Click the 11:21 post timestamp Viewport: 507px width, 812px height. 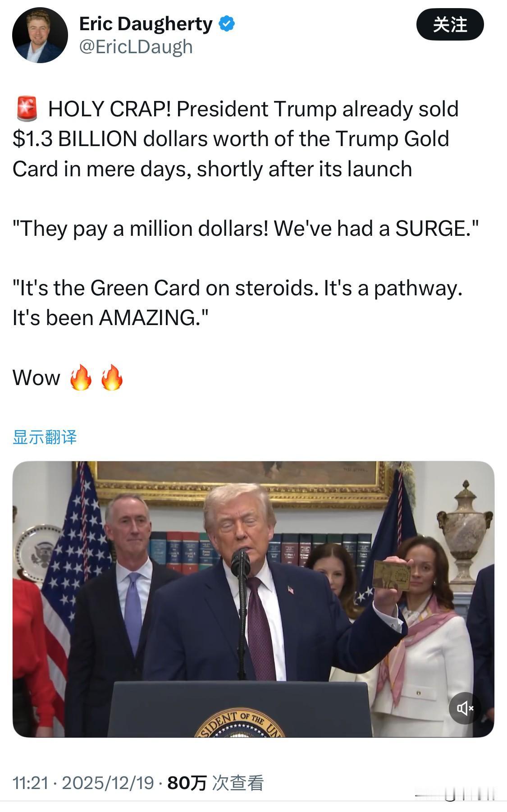point(30,783)
